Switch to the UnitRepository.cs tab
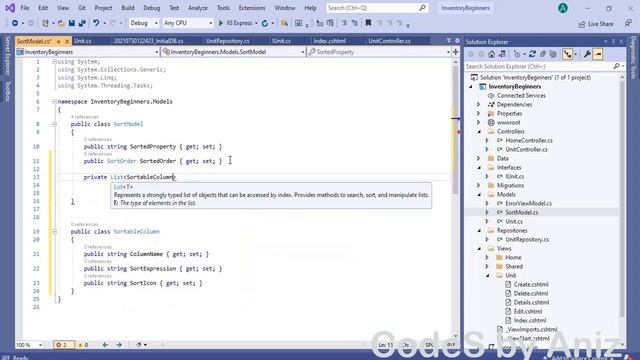This screenshot has width=640, height=360. [x=228, y=41]
